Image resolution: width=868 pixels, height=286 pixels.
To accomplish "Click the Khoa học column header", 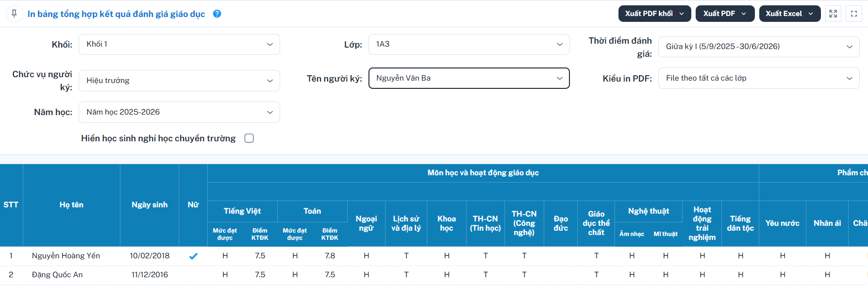I will click(x=447, y=223).
